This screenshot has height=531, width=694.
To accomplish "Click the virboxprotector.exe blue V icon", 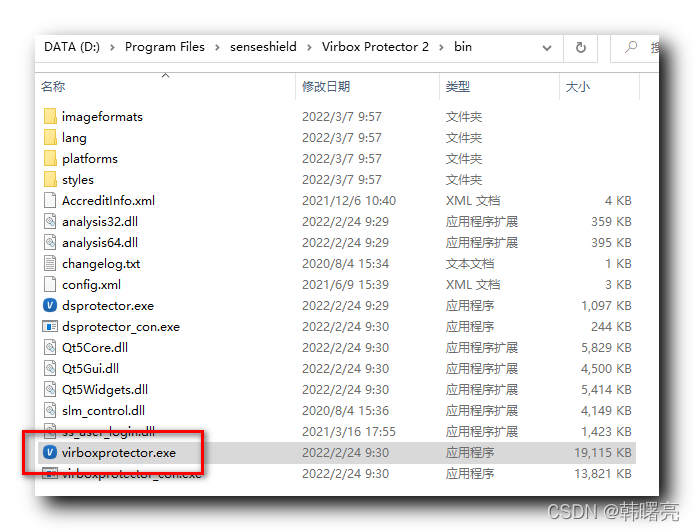I will point(50,452).
